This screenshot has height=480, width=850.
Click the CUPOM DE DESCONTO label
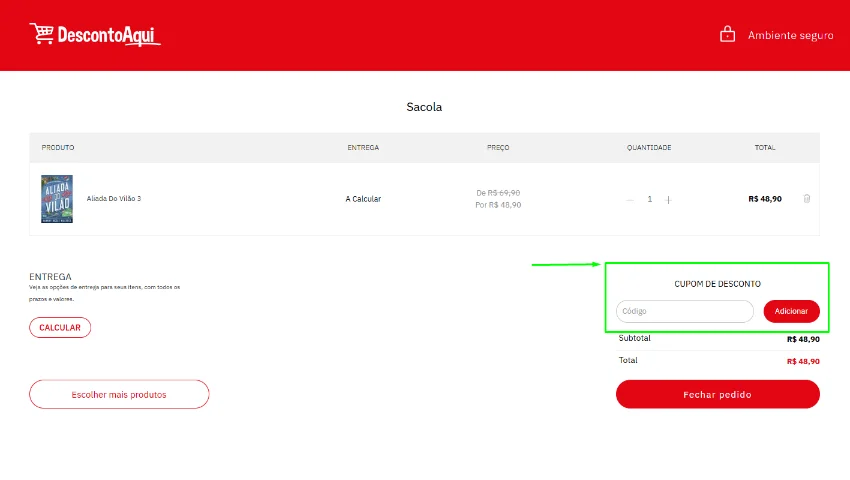717,284
